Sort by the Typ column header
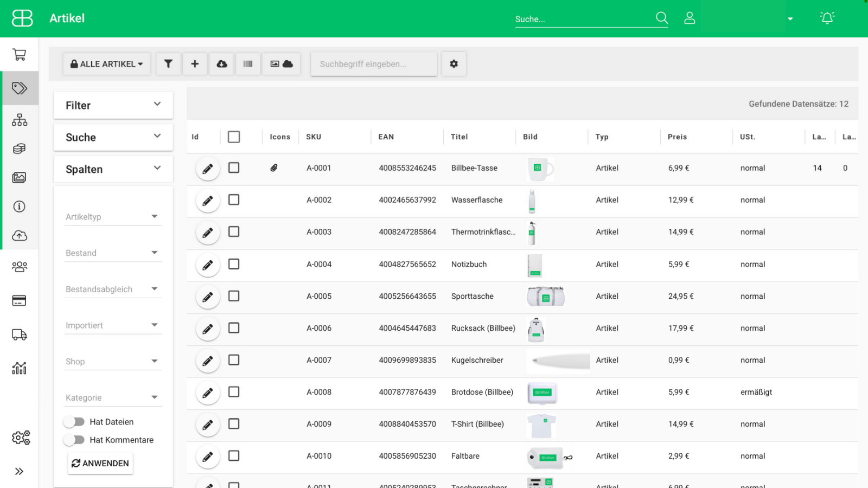Screen dimensions: 868x488 [602, 137]
